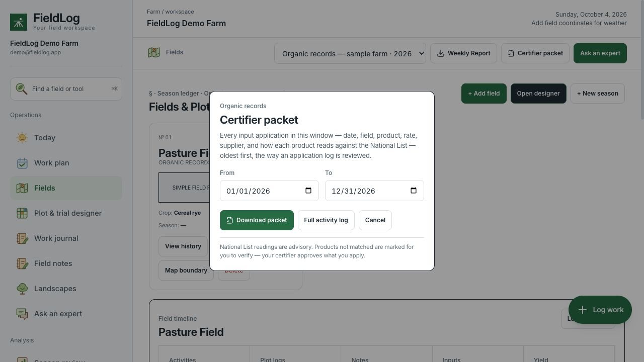Select the Inputs column header

pyautogui.click(x=451, y=360)
